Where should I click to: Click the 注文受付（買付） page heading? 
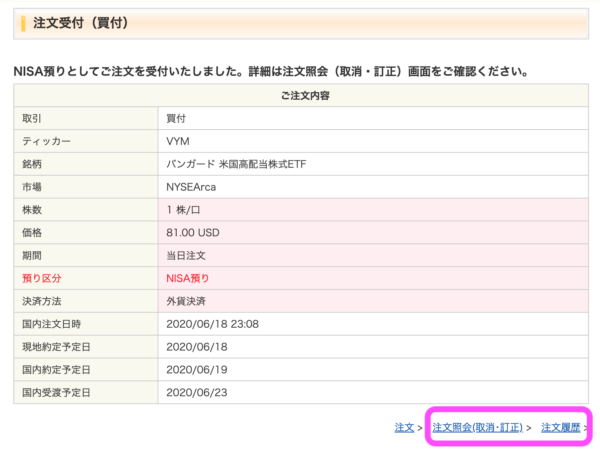click(80, 23)
